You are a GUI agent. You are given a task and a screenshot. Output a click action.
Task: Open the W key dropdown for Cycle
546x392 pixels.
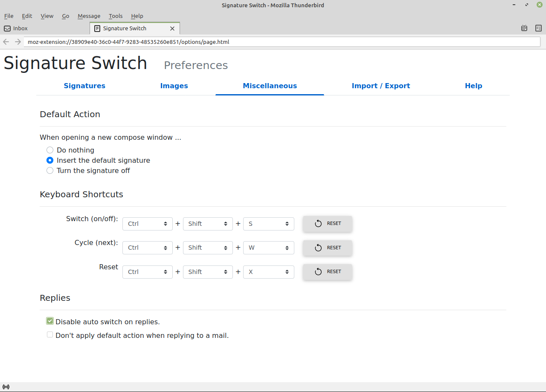point(269,248)
